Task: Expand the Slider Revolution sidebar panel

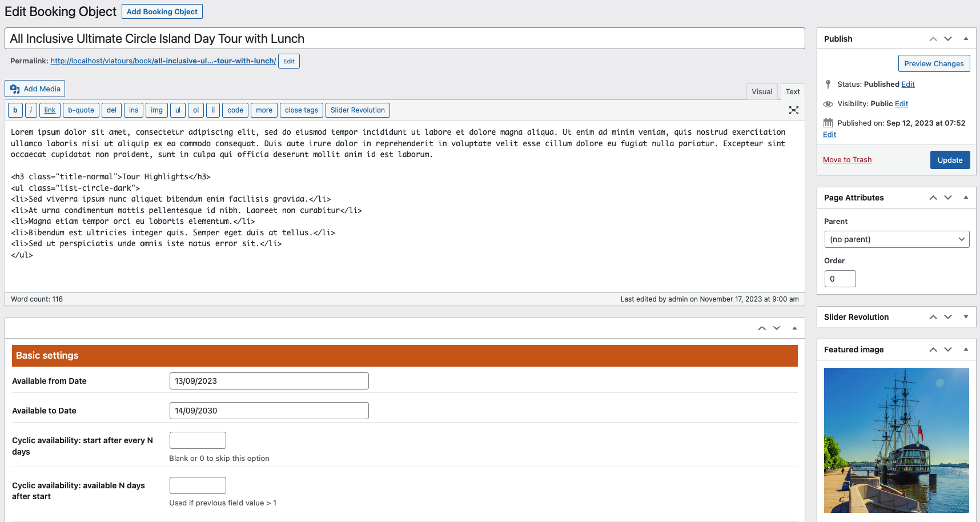Action: 966,317
